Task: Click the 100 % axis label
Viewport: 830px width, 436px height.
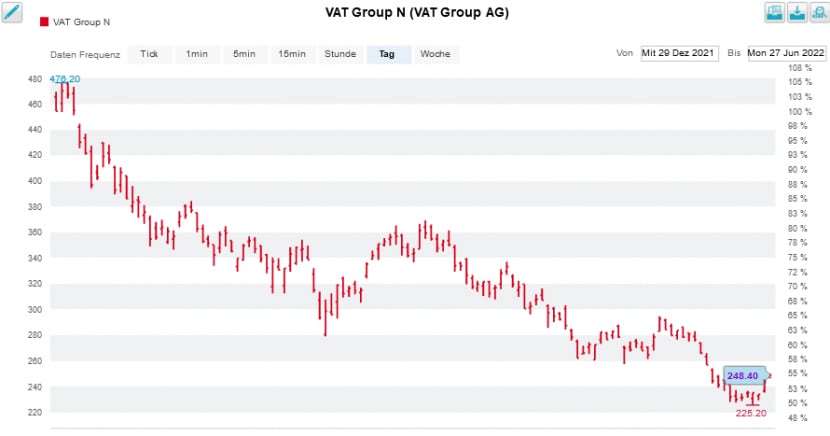Action: (x=800, y=112)
